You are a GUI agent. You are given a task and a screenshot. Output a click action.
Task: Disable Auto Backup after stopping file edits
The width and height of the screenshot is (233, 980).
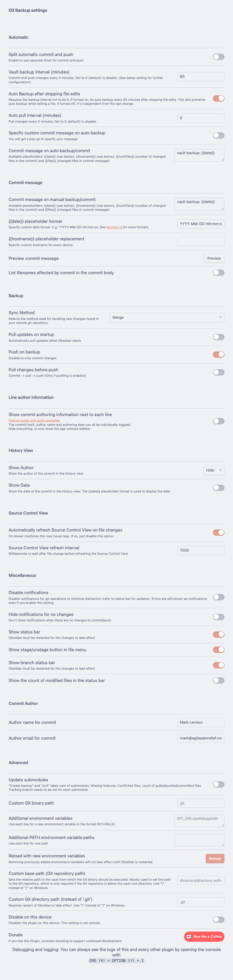[218, 98]
